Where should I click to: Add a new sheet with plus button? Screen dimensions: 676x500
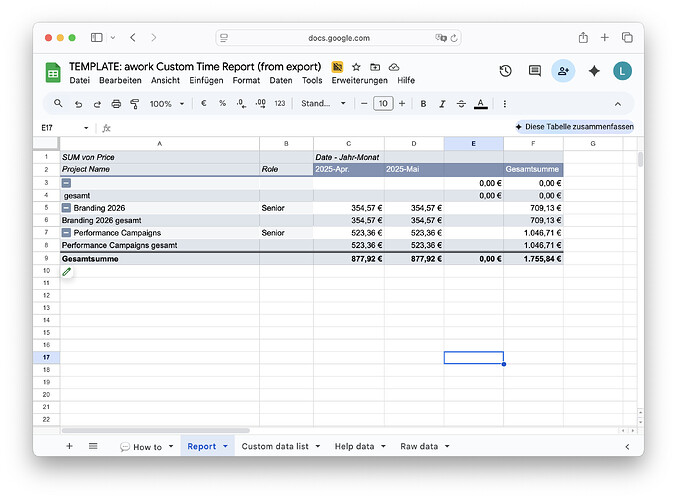coord(69,446)
